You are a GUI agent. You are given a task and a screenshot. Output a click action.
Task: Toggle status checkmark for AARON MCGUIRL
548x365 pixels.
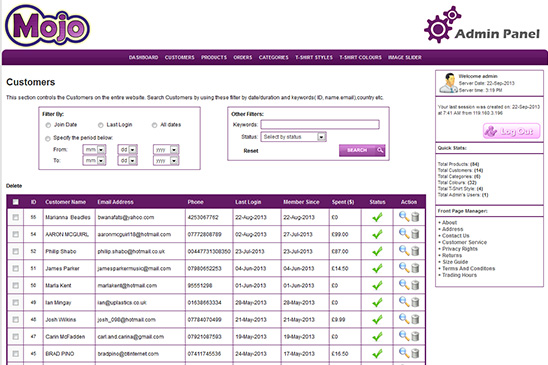pos(377,234)
